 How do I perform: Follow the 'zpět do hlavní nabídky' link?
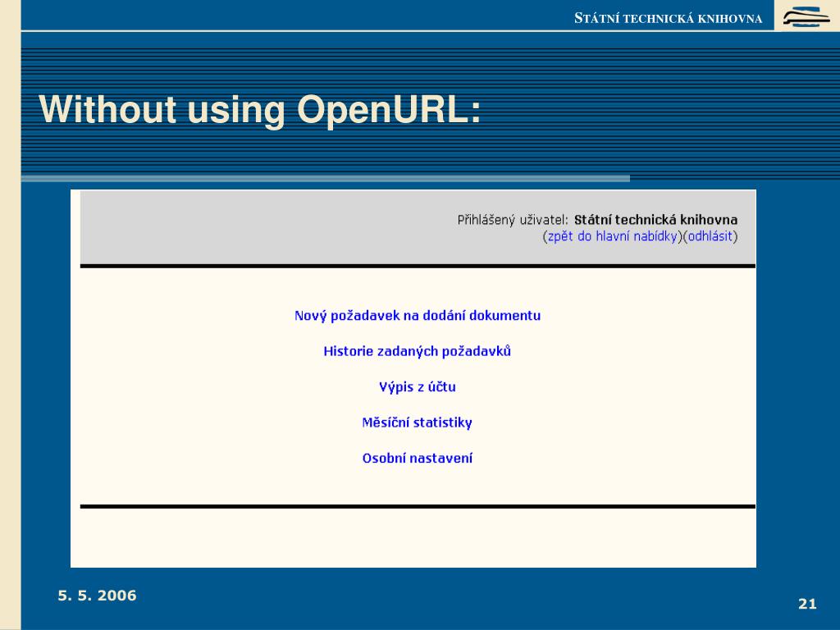click(613, 236)
